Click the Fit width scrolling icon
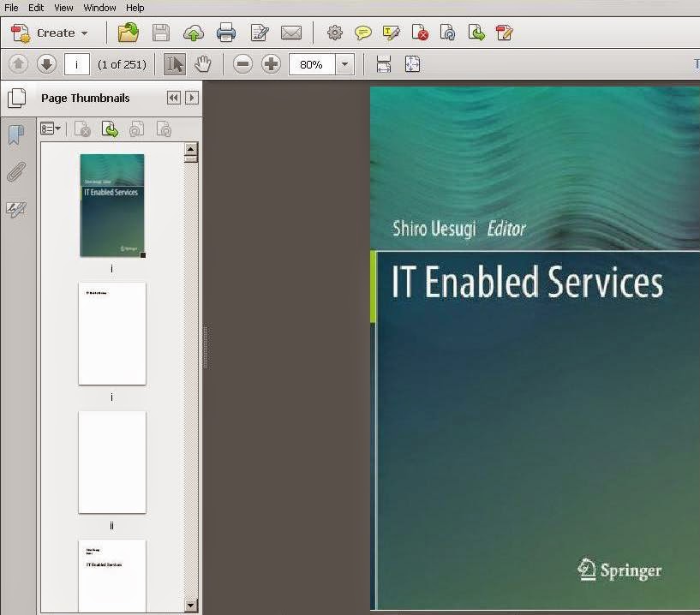The height and width of the screenshot is (615, 700). click(x=384, y=64)
